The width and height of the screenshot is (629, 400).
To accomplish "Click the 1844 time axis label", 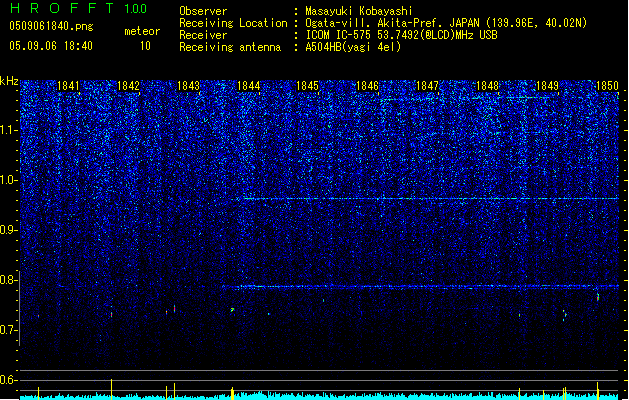I will (248, 86).
